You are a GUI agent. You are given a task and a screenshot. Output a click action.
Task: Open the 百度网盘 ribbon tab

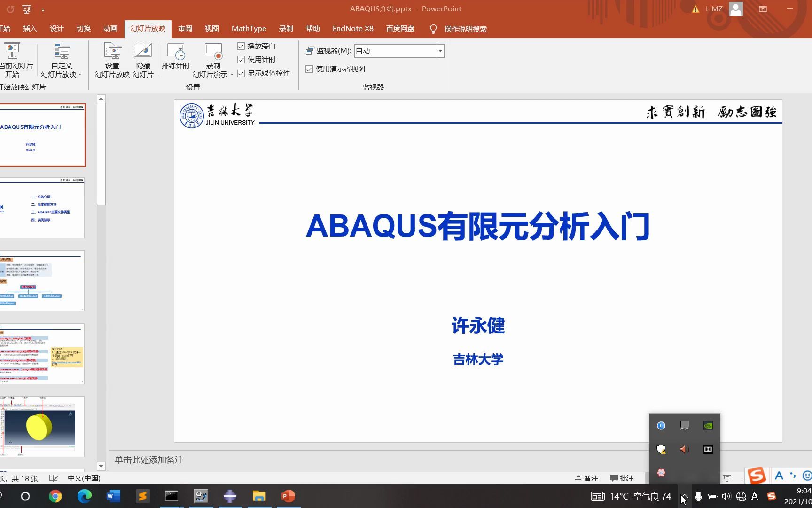[x=400, y=29]
